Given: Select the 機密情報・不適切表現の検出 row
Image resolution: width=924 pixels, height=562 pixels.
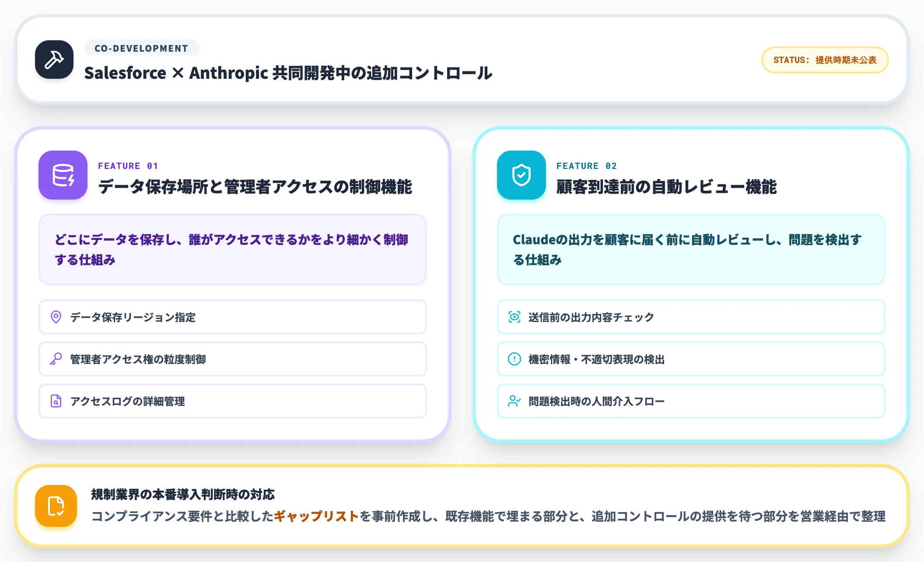Looking at the screenshot, I should coord(691,359).
